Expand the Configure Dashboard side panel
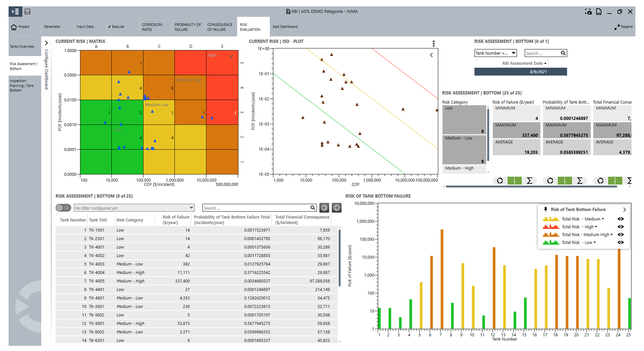This screenshot has height=351, width=644. [46, 43]
